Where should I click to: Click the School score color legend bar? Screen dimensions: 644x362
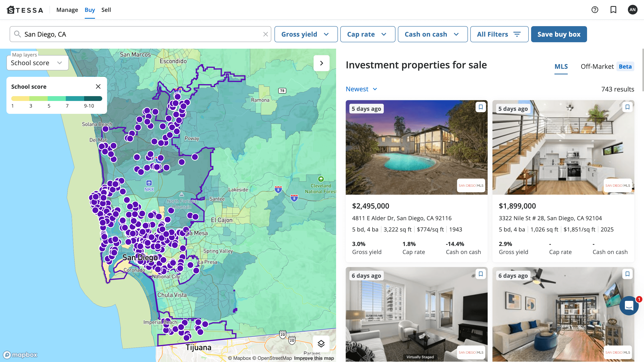pos(57,98)
